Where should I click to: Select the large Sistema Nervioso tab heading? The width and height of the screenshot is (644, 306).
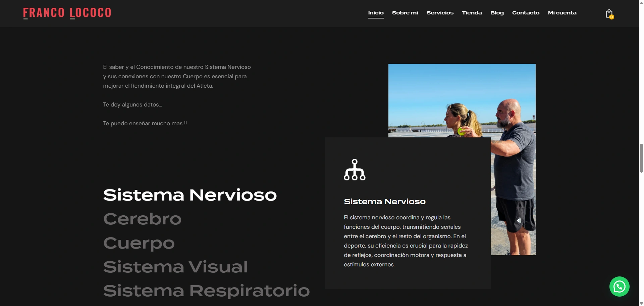pos(190,195)
